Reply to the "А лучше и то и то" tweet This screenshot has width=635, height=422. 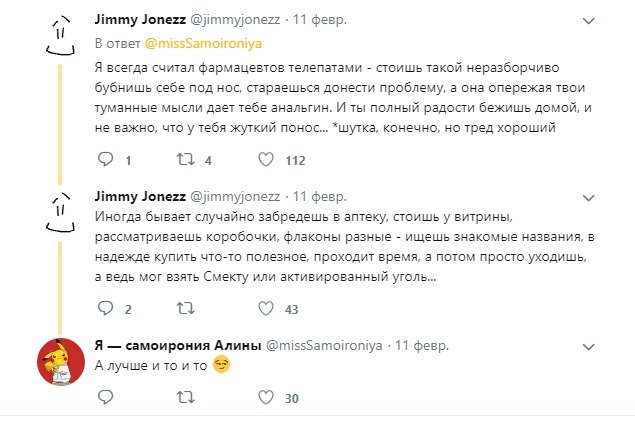(106, 398)
